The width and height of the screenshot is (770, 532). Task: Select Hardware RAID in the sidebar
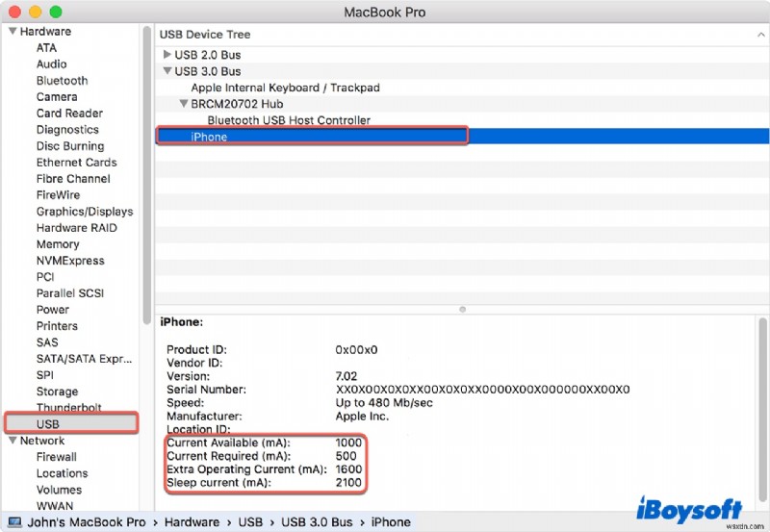[x=77, y=228]
